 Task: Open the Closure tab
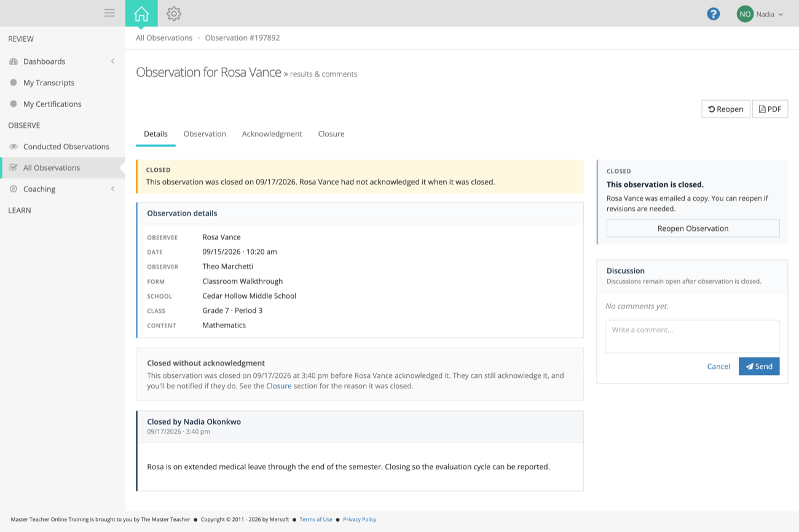331,134
